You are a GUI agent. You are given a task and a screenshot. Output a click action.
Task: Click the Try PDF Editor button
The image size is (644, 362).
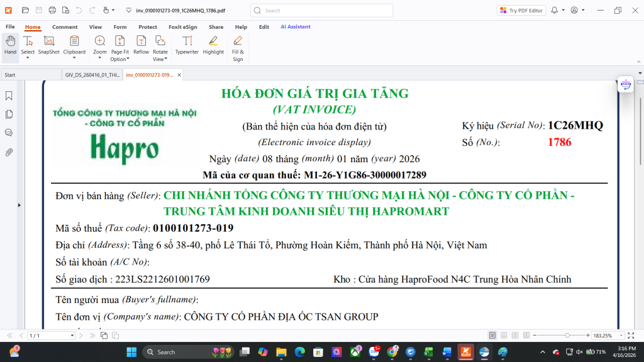(521, 11)
